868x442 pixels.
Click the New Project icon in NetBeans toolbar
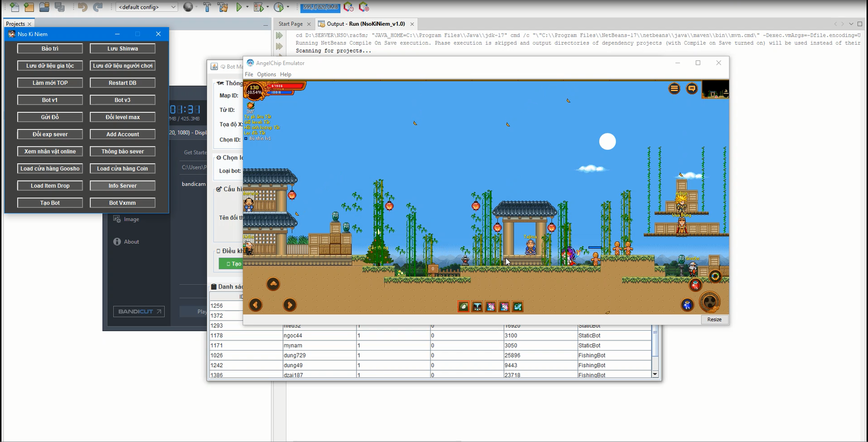pyautogui.click(x=29, y=7)
